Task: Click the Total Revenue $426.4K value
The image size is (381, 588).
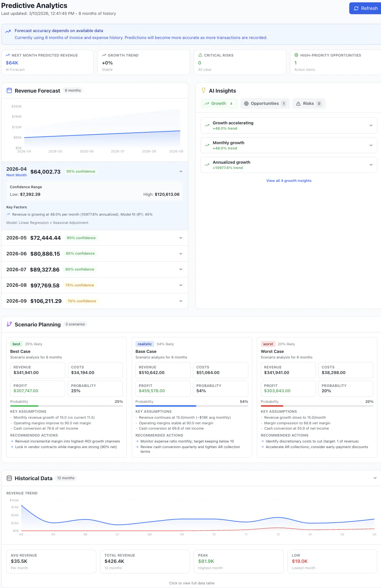Action: coord(115,561)
